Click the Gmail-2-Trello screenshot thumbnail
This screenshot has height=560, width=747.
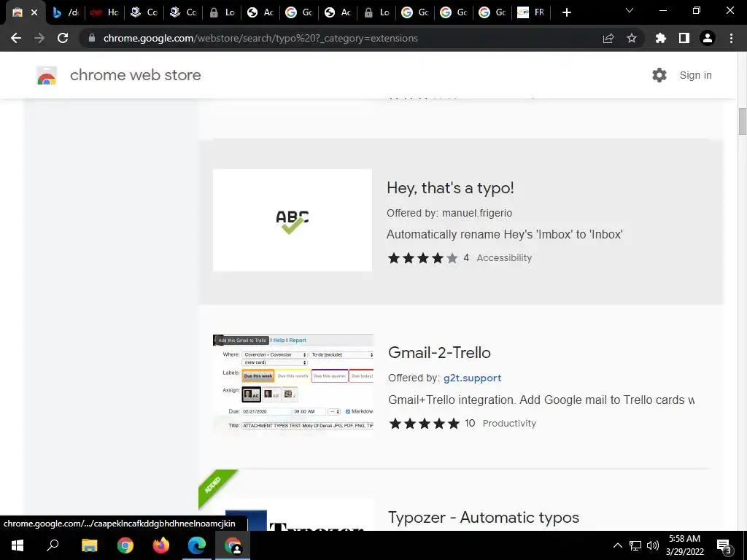pyautogui.click(x=293, y=385)
